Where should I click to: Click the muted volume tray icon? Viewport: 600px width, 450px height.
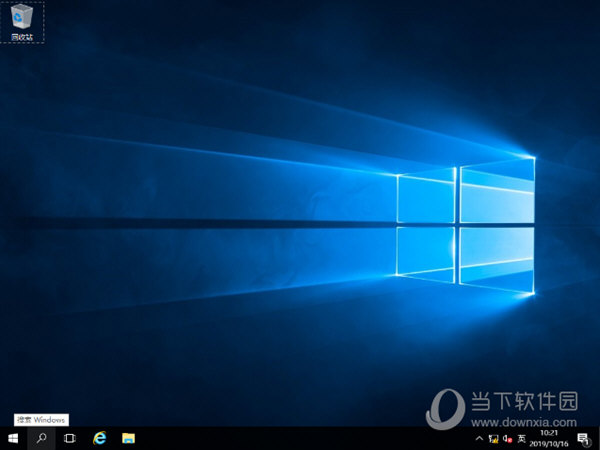507,439
